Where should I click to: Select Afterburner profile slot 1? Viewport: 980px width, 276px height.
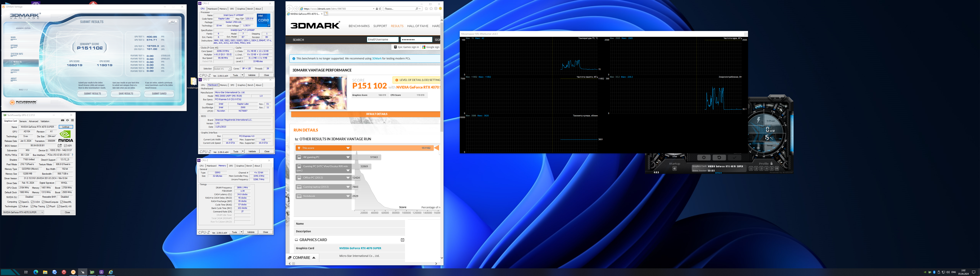[x=751, y=168]
